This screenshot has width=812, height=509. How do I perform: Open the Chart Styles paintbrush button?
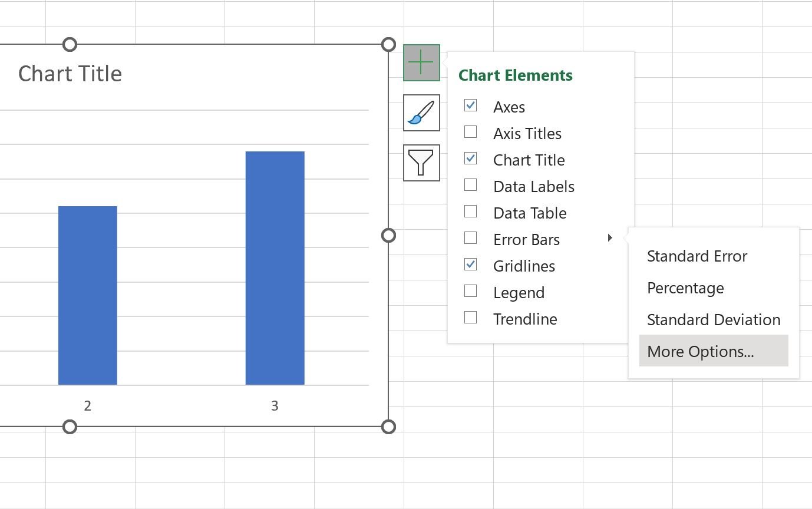click(421, 113)
